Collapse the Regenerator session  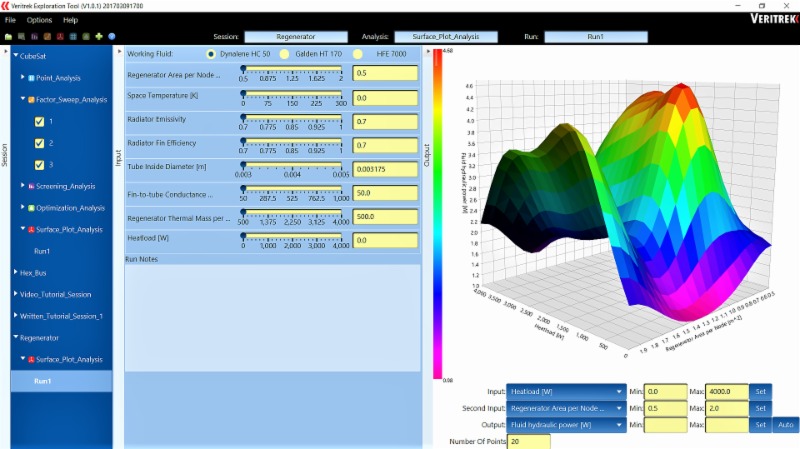click(16, 337)
